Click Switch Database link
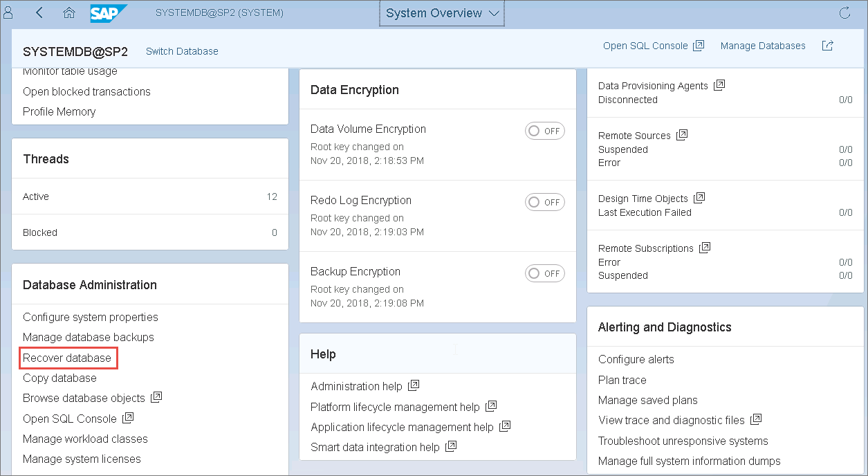The width and height of the screenshot is (868, 476). (x=182, y=51)
